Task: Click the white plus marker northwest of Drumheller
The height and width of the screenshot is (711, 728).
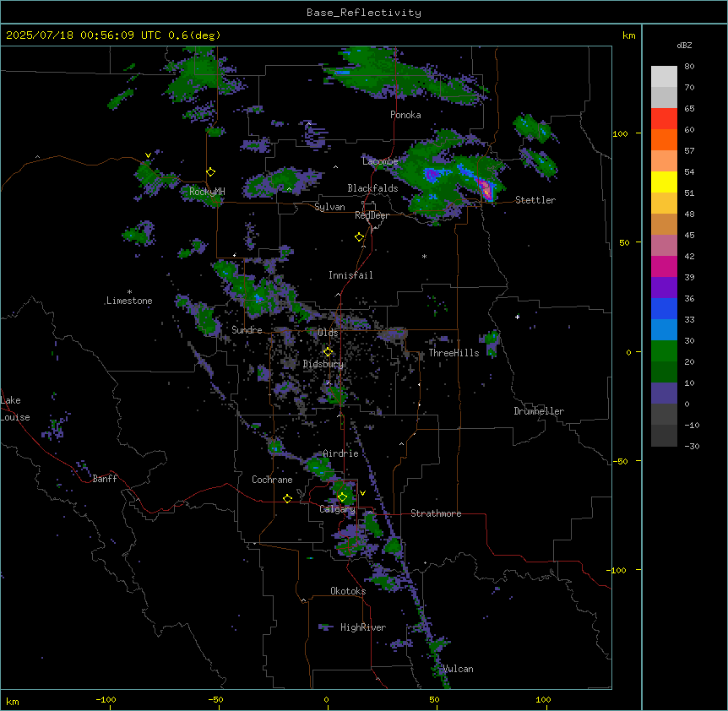Action: (517, 317)
